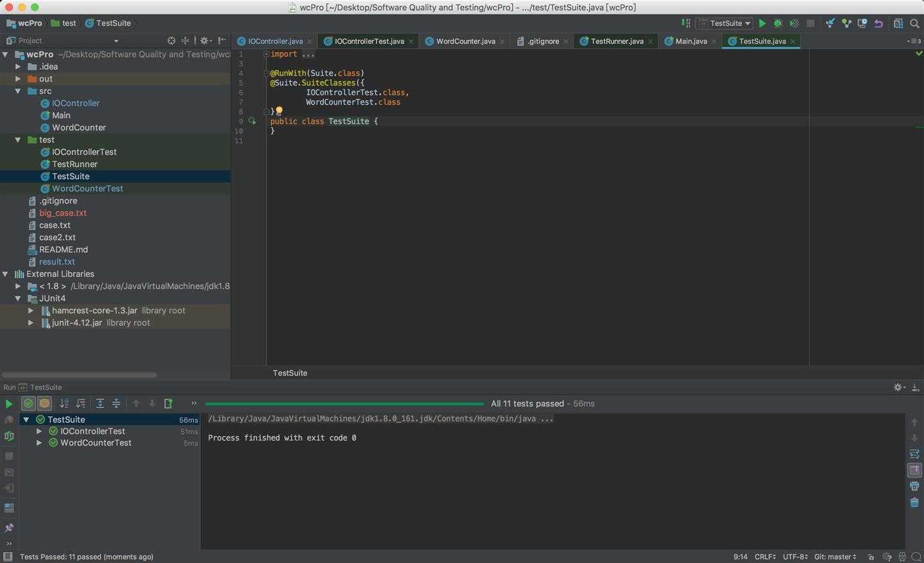
Task: Open Run panel gear settings icon
Action: point(898,387)
